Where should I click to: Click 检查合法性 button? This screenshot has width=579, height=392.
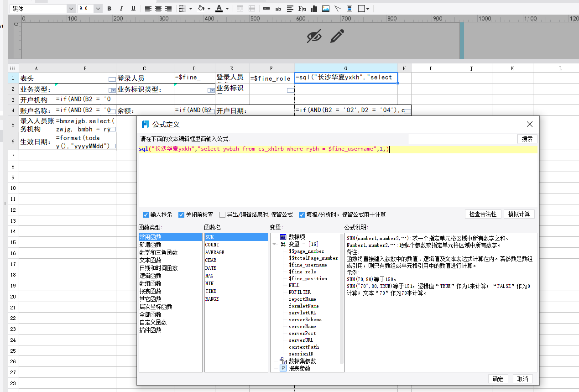(x=484, y=214)
